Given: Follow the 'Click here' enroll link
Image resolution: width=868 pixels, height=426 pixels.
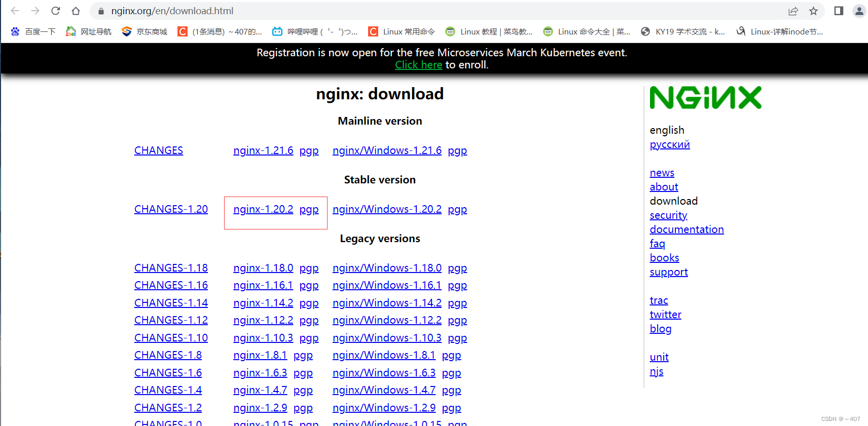Looking at the screenshot, I should pyautogui.click(x=418, y=65).
